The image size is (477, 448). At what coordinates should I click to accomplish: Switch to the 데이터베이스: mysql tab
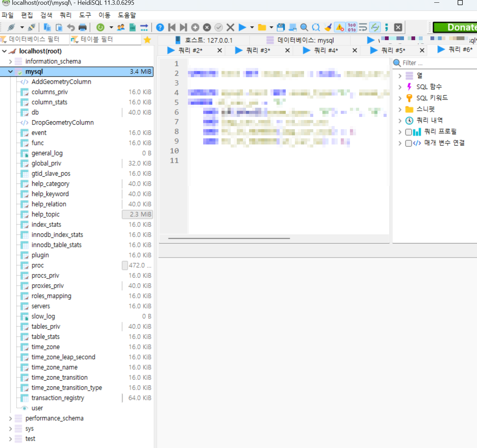click(300, 40)
